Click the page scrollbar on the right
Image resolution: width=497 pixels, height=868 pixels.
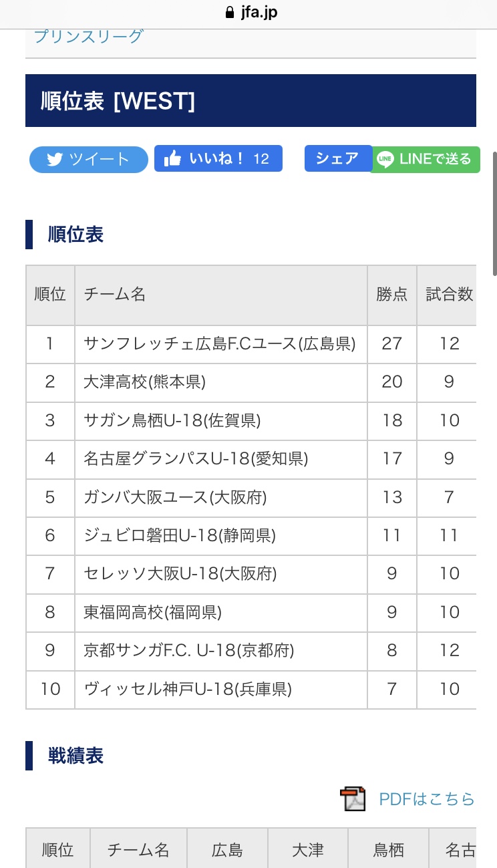494,214
